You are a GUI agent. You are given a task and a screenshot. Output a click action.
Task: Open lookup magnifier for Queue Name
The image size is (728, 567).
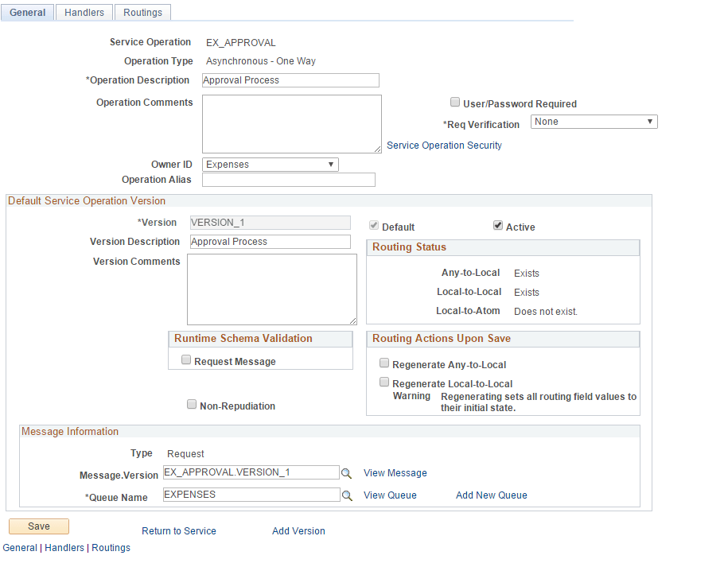click(x=347, y=495)
